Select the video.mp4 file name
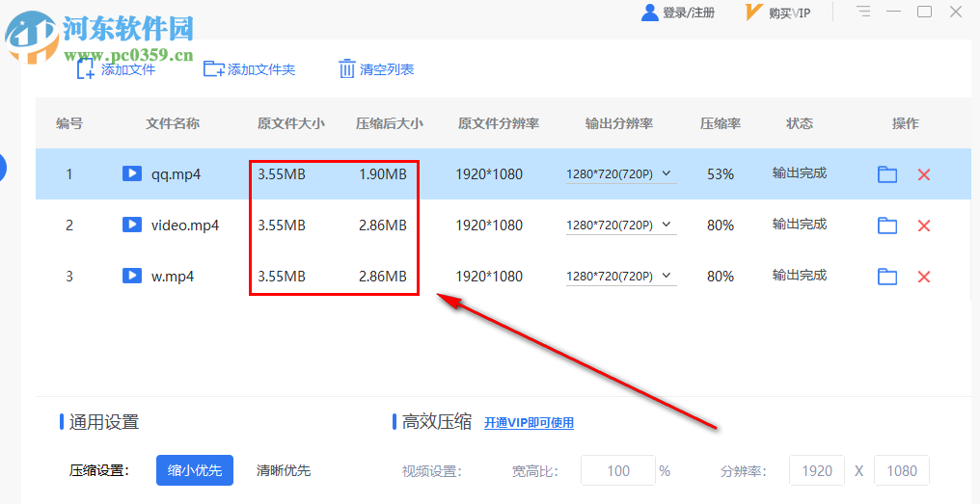980x504 pixels. point(185,225)
